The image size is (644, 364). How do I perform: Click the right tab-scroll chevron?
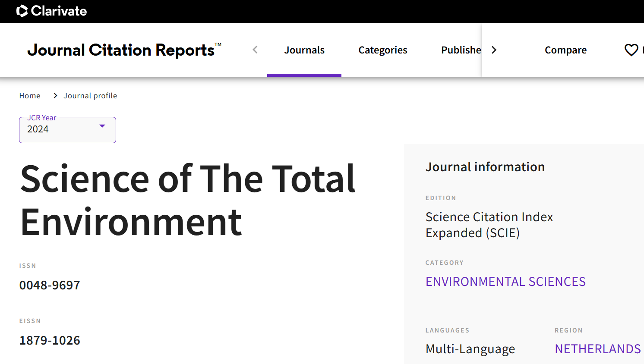[x=494, y=50]
